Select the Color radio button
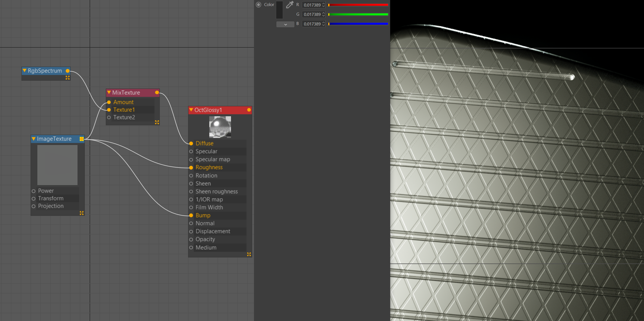The height and width of the screenshot is (321, 644). [259, 5]
